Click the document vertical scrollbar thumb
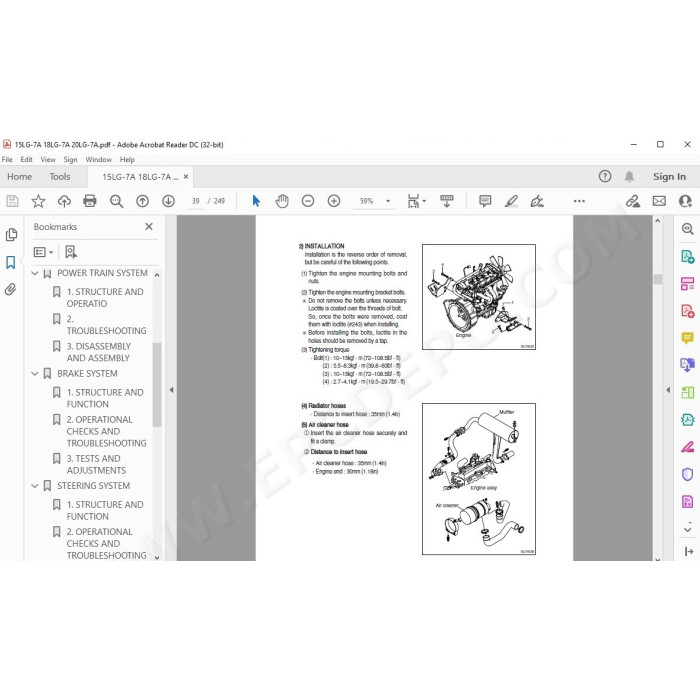The width and height of the screenshot is (700, 700). tap(657, 279)
